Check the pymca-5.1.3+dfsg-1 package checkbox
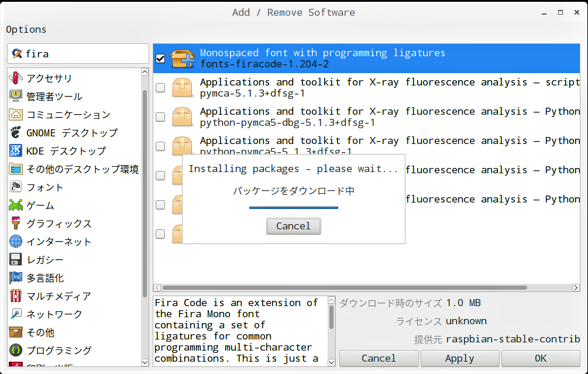The width and height of the screenshot is (588, 374). (x=160, y=88)
